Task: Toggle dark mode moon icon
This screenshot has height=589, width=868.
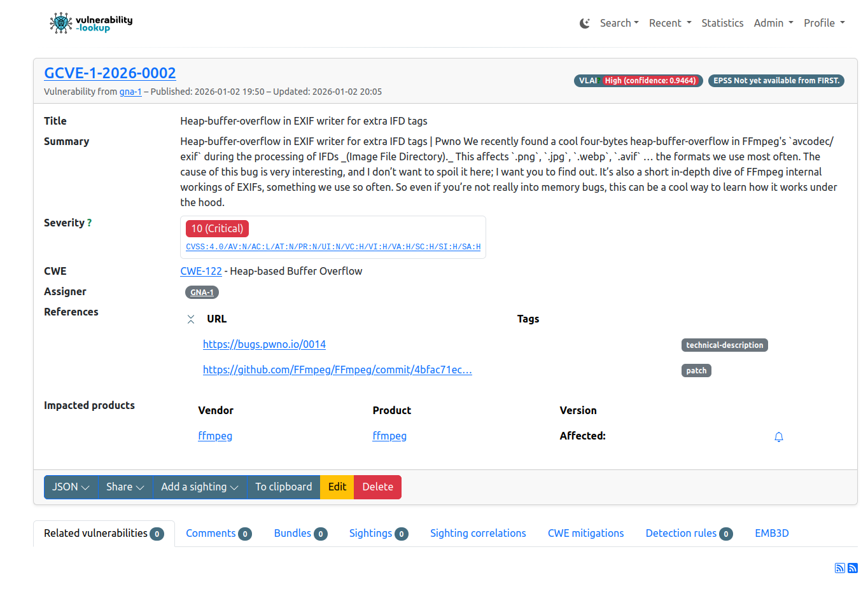Action: (x=584, y=24)
